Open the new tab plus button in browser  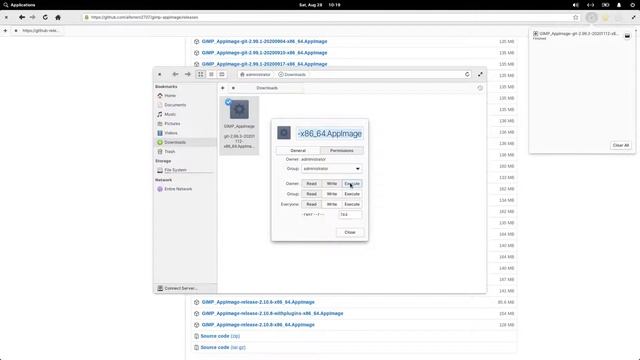click(x=5, y=31)
